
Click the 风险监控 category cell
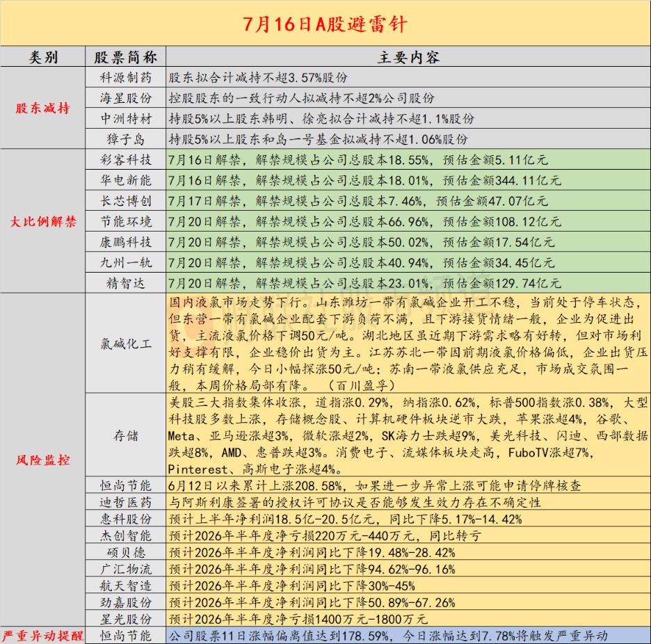coord(42,460)
